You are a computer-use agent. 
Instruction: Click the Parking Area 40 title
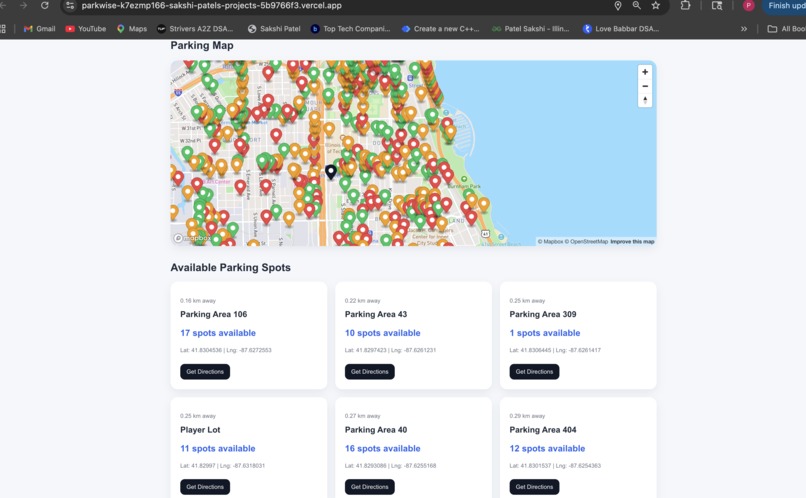tap(376, 430)
